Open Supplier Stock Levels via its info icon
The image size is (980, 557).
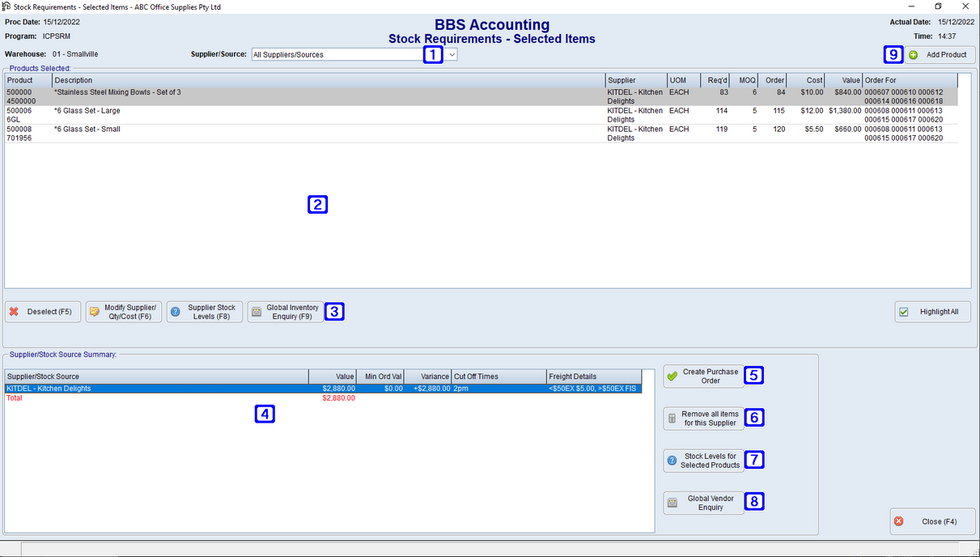176,311
